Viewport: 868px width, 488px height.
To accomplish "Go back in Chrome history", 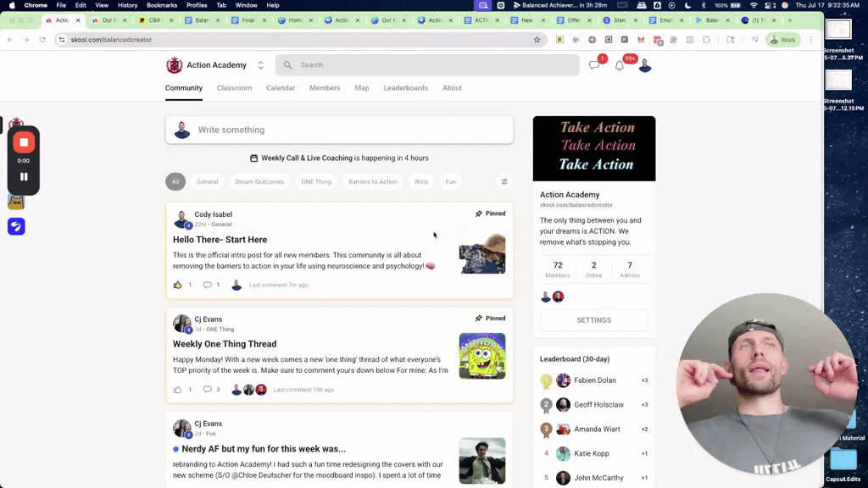I will [10, 40].
